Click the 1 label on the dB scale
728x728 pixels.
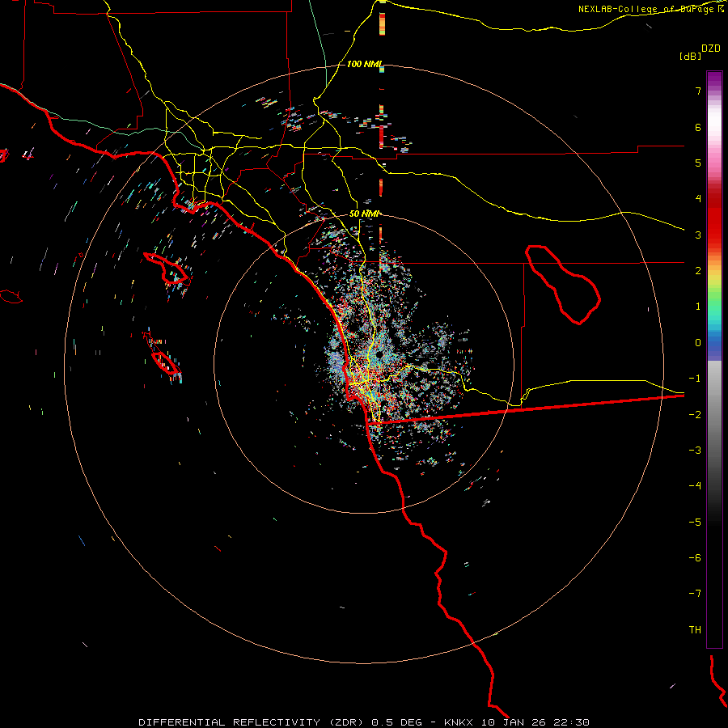(x=698, y=307)
